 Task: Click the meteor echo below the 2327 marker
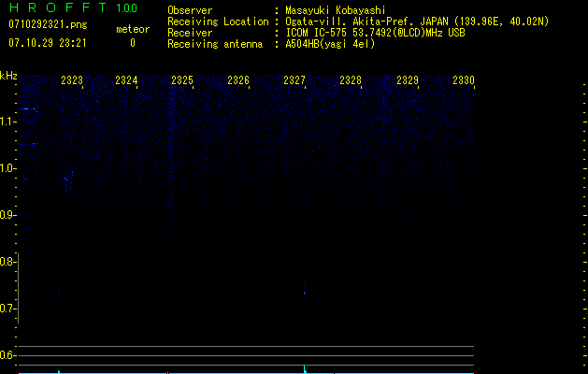click(305, 289)
